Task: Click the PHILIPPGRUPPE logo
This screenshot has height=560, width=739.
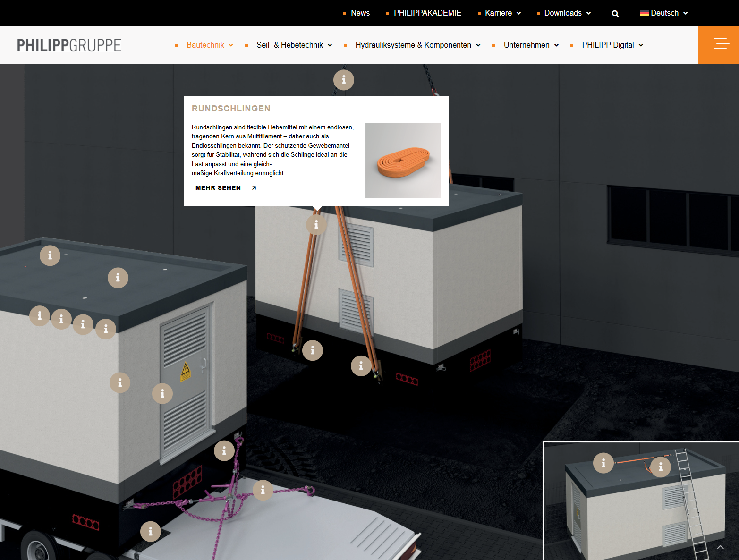Action: pos(69,45)
